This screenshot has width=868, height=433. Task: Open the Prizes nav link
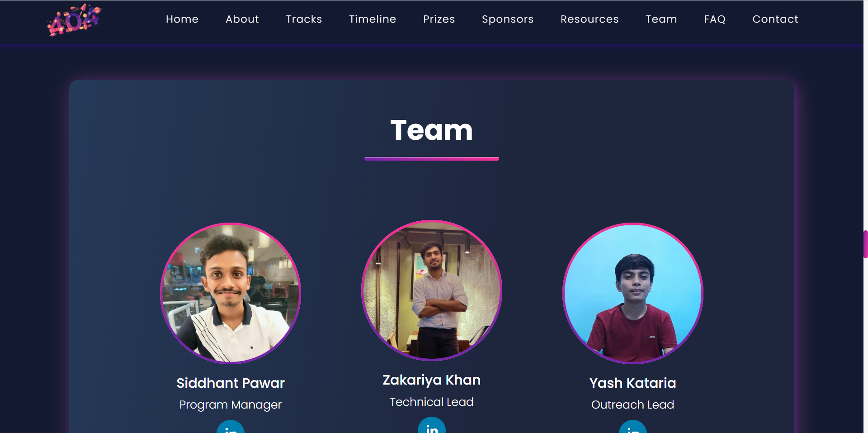pos(439,19)
